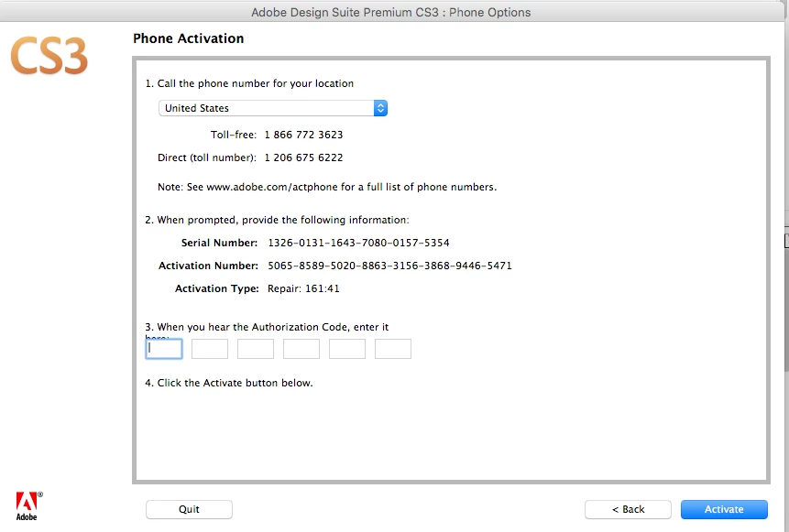
Task: Go back with the < Back button
Action: click(x=628, y=509)
